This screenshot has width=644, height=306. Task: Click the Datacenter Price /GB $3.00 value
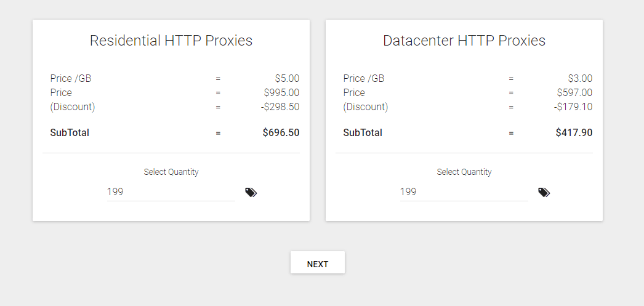click(x=580, y=78)
